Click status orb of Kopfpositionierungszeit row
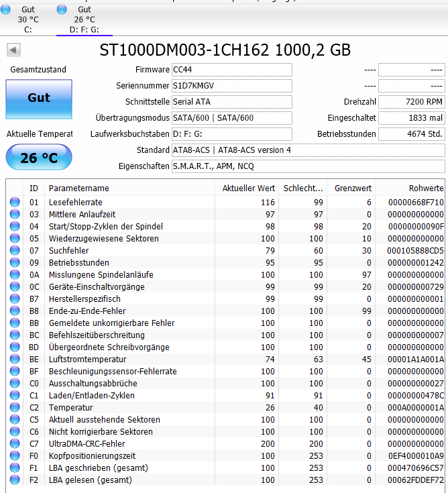The image size is (448, 493). pos(15,455)
